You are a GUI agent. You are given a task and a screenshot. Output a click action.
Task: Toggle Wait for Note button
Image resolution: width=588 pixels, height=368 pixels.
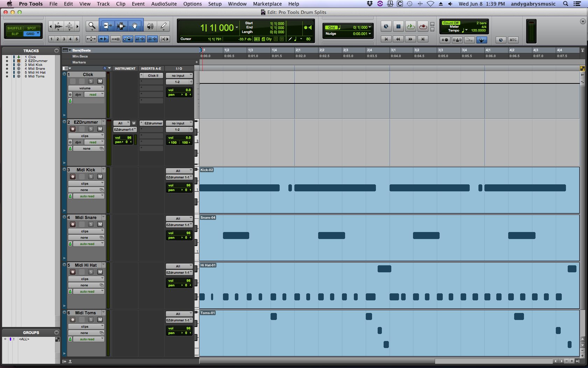click(444, 40)
